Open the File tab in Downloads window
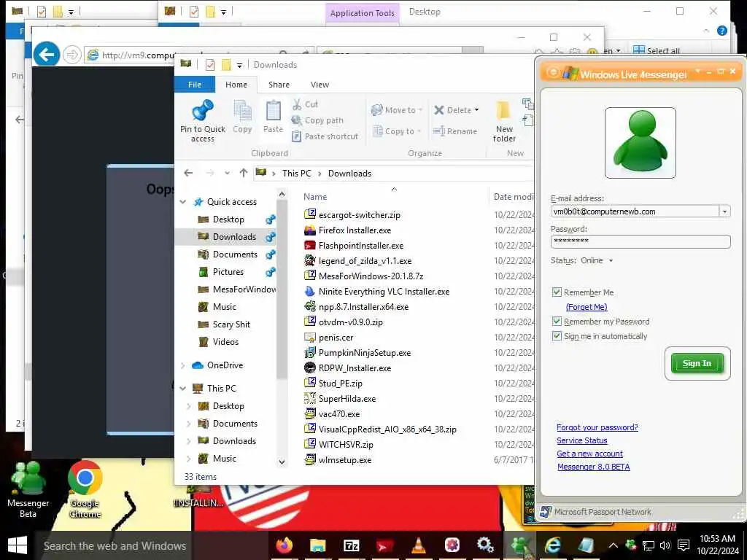Viewport: 747px width, 560px height. pos(194,85)
